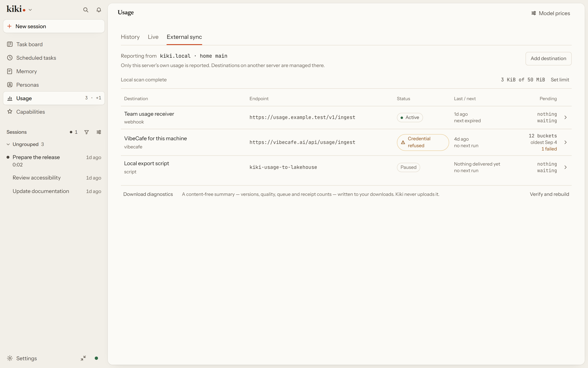Open the Review accessibility session
Screen dimensions: 588x368
coord(54,178)
